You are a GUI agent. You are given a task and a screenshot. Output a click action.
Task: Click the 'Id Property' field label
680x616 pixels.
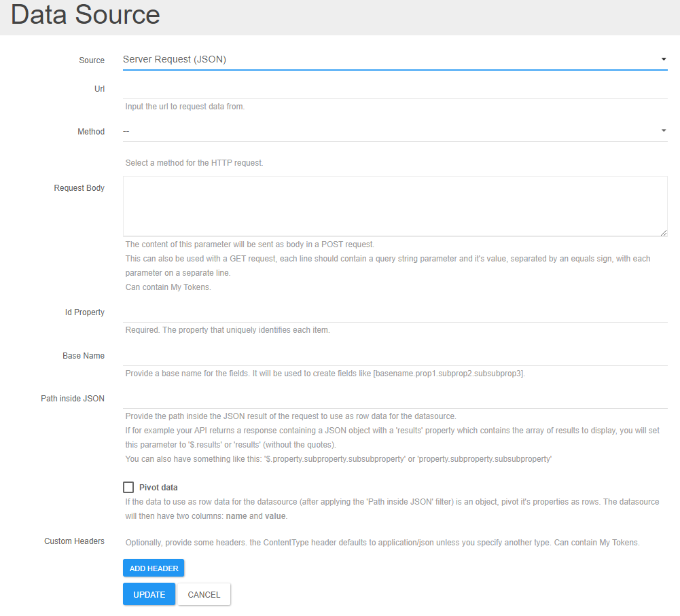pyautogui.click(x=84, y=312)
